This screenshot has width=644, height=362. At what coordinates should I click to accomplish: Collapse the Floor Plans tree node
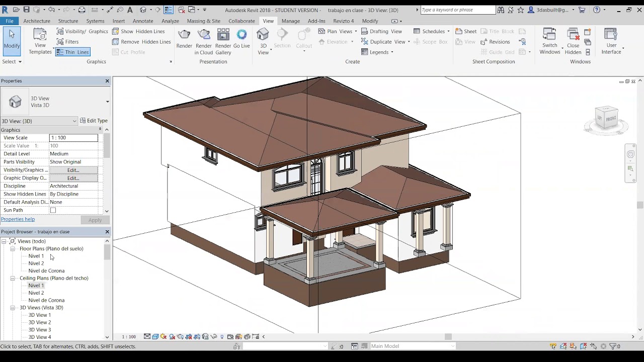(x=13, y=248)
